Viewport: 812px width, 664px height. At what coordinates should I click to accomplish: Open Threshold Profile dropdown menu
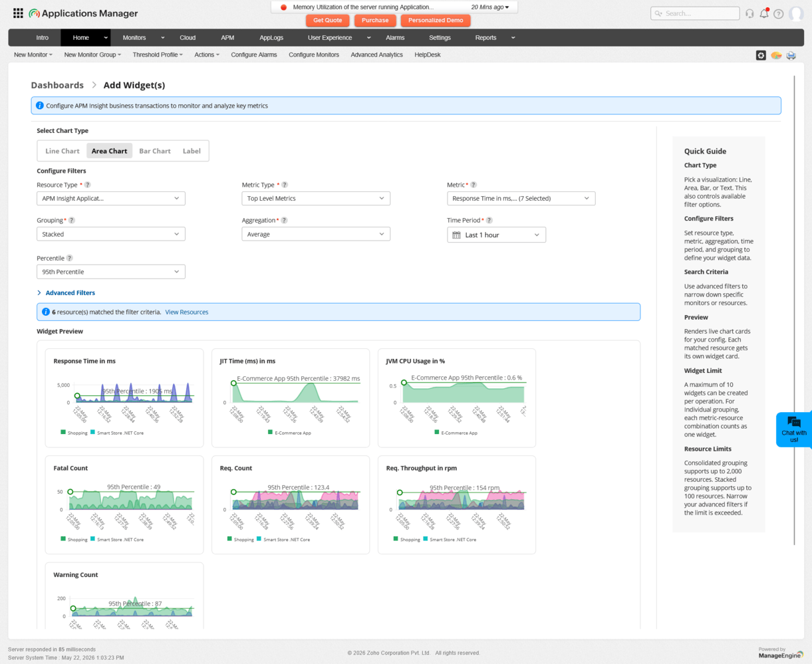(x=158, y=55)
